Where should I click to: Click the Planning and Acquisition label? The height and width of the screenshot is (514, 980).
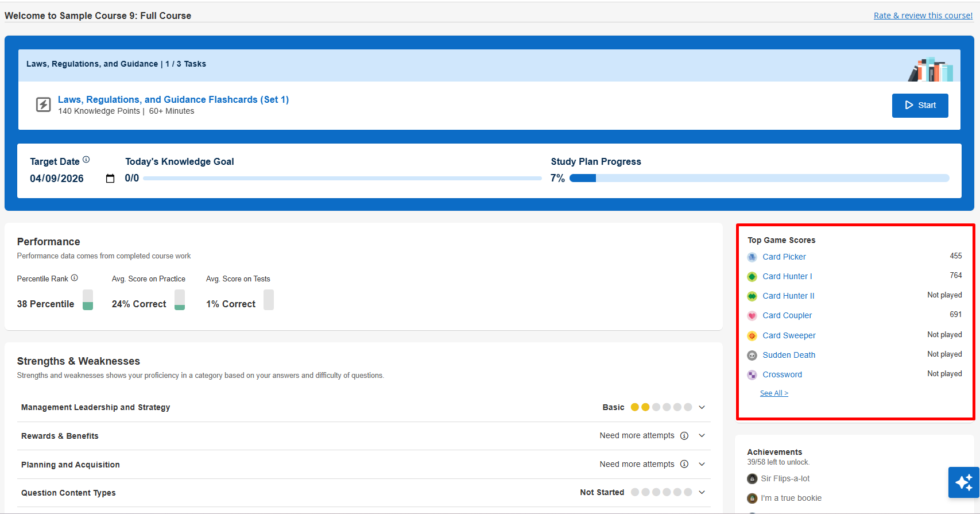pyautogui.click(x=71, y=465)
